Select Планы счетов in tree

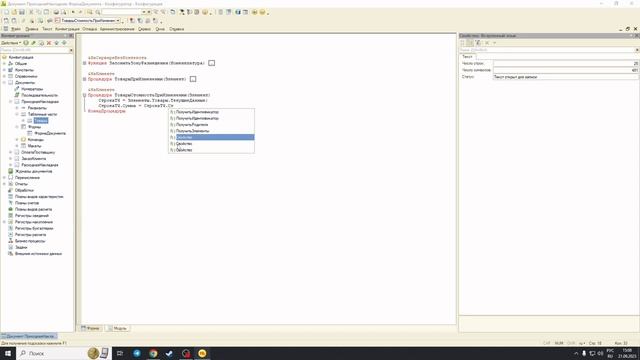(27, 203)
